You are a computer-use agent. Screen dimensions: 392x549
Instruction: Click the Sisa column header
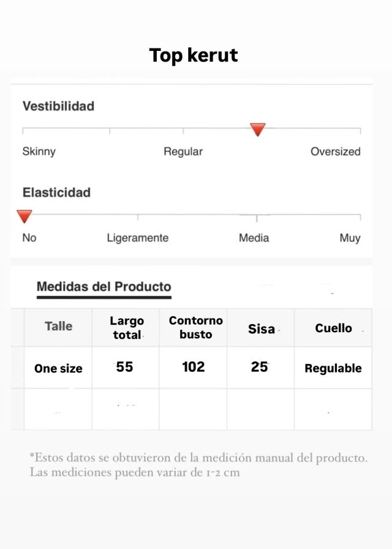[262, 329]
